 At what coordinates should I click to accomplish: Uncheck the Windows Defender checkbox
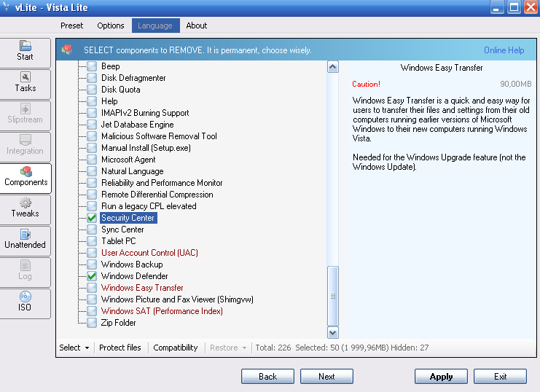(92, 276)
